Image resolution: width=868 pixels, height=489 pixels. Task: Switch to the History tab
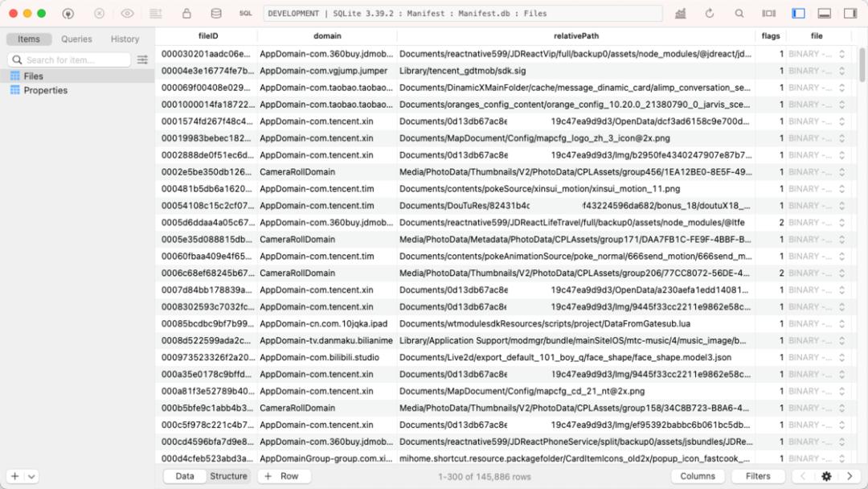(125, 39)
